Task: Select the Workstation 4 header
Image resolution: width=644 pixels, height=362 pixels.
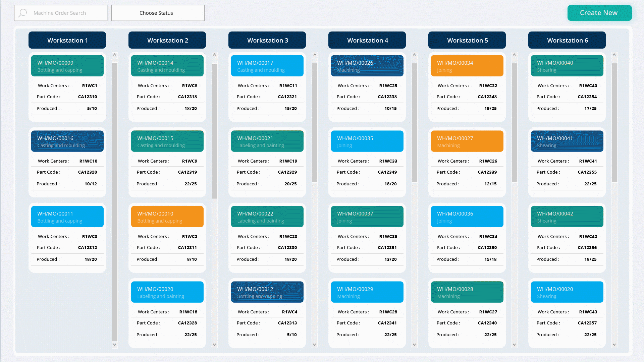Action: click(x=367, y=40)
